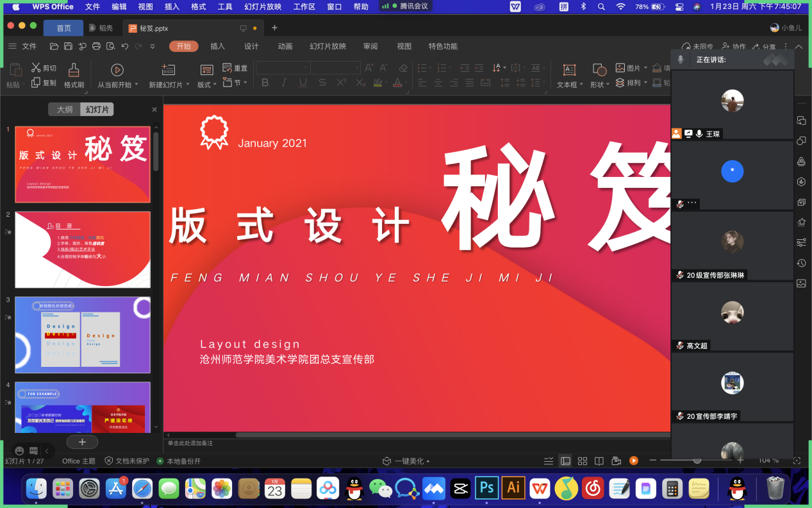Open Calendar from the Dock
The image size is (812, 508).
[275, 488]
